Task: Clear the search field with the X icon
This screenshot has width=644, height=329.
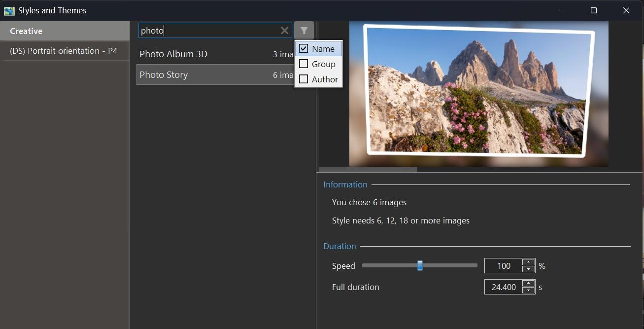Action: 284,31
